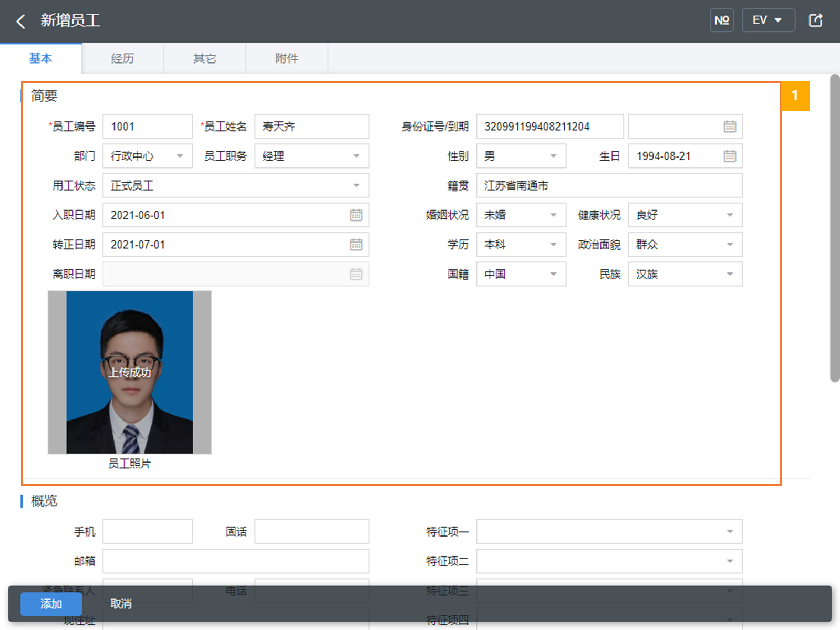This screenshot has width=840, height=630.
Task: Click the 籍贯 input field
Action: [609, 185]
